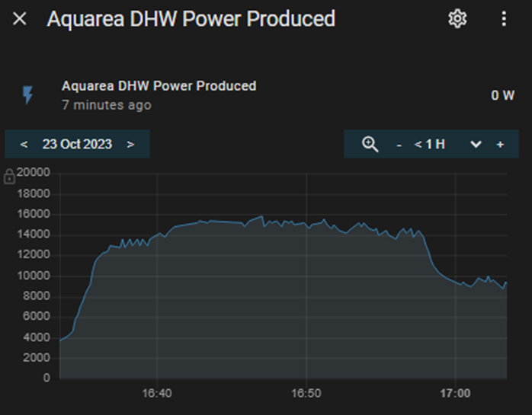Go to previous day using left arrow
This screenshot has width=532, height=415.
(24, 145)
